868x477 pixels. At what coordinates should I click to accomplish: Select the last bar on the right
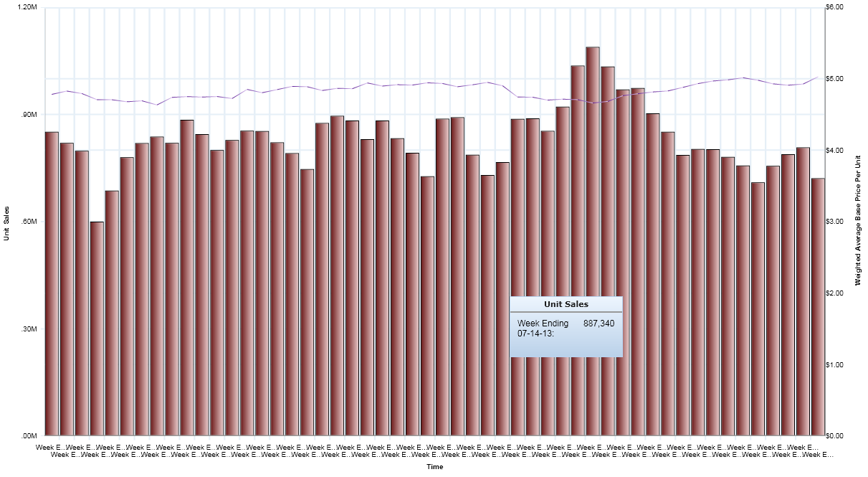818,307
